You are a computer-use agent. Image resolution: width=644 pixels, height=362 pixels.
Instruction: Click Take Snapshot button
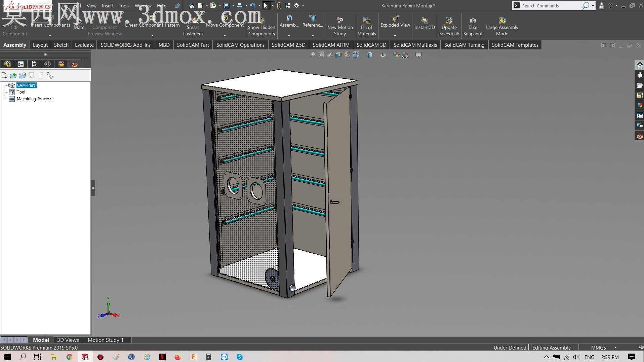click(x=473, y=26)
